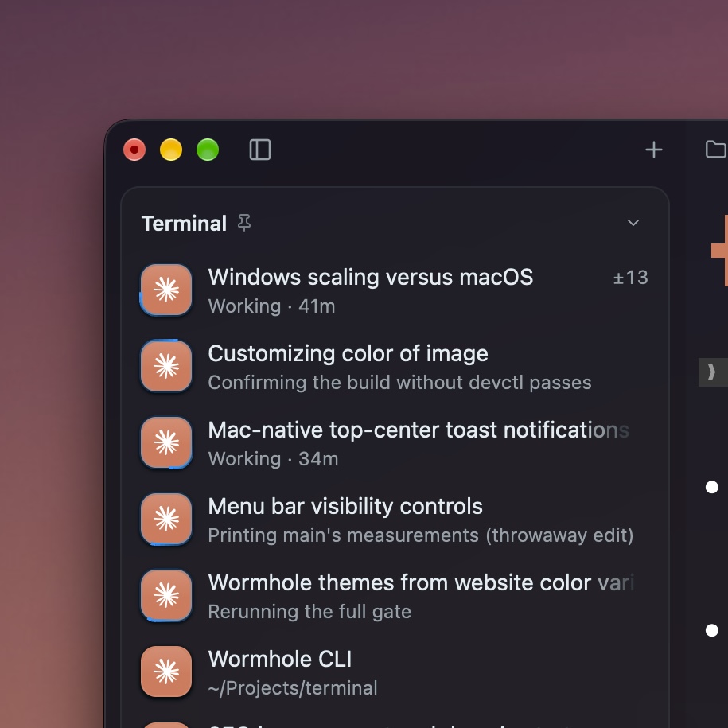Image resolution: width=728 pixels, height=728 pixels.
Task: Click the "Working · 34m" status text
Action: [x=273, y=459]
